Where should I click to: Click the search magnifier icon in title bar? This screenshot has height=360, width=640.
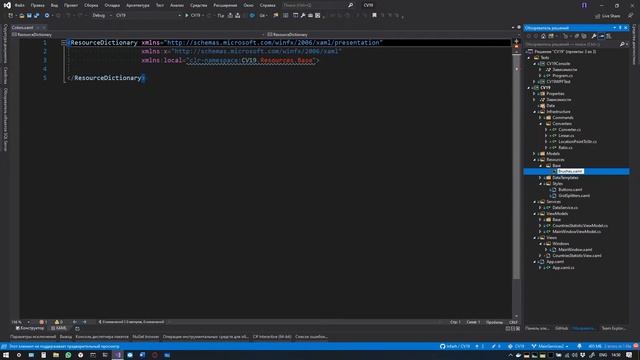350,5
